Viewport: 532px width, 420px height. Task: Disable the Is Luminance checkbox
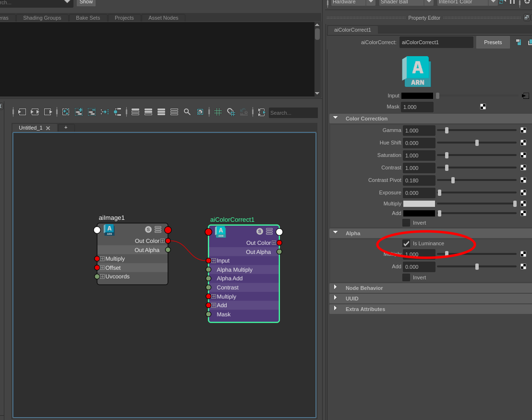pyautogui.click(x=406, y=243)
